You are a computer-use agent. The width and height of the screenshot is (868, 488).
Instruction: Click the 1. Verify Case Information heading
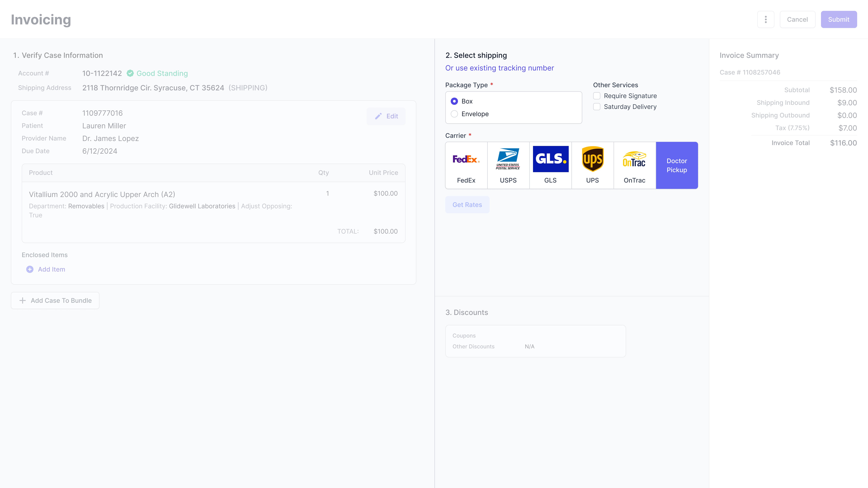pos(58,55)
